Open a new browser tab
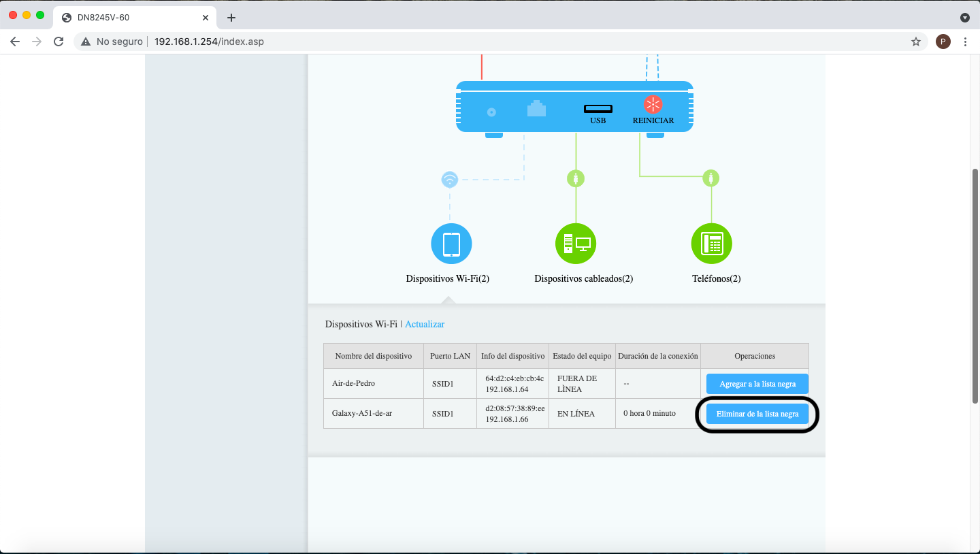This screenshot has height=554, width=980. (231, 18)
